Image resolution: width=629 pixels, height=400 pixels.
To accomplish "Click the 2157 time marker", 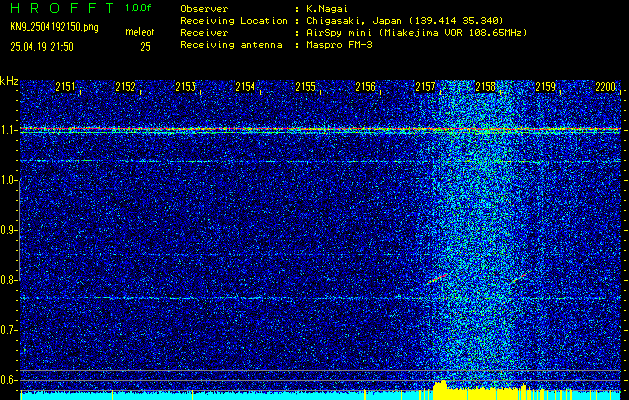I will click(425, 87).
